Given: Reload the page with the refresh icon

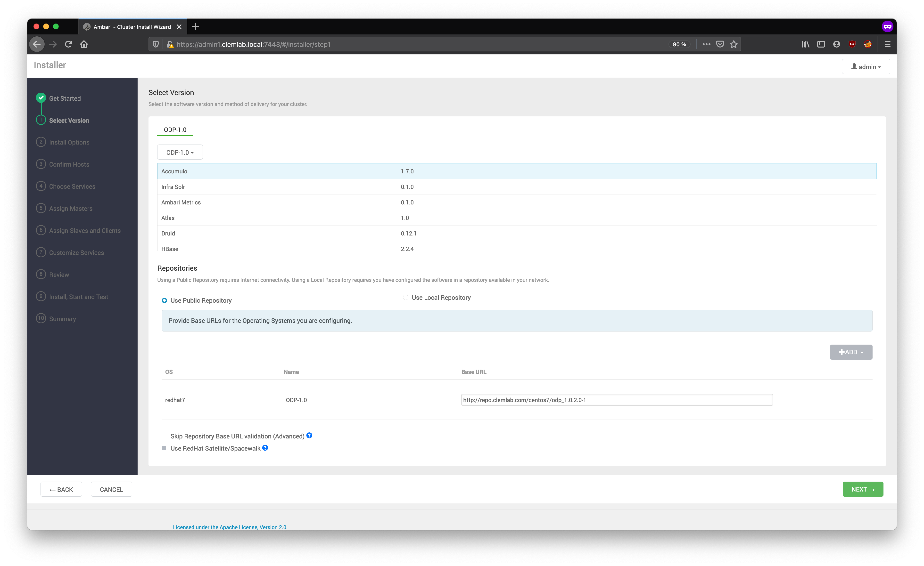Looking at the screenshot, I should click(x=68, y=44).
